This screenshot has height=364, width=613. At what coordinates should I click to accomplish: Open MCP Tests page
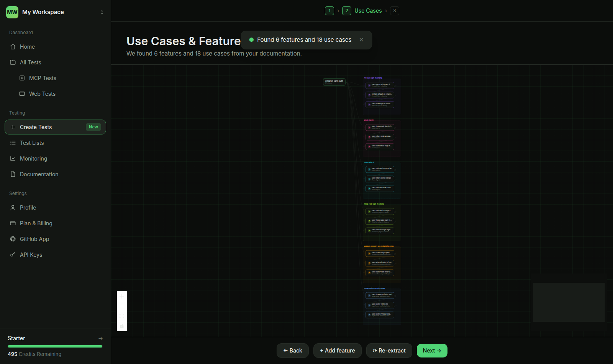click(x=60, y=78)
